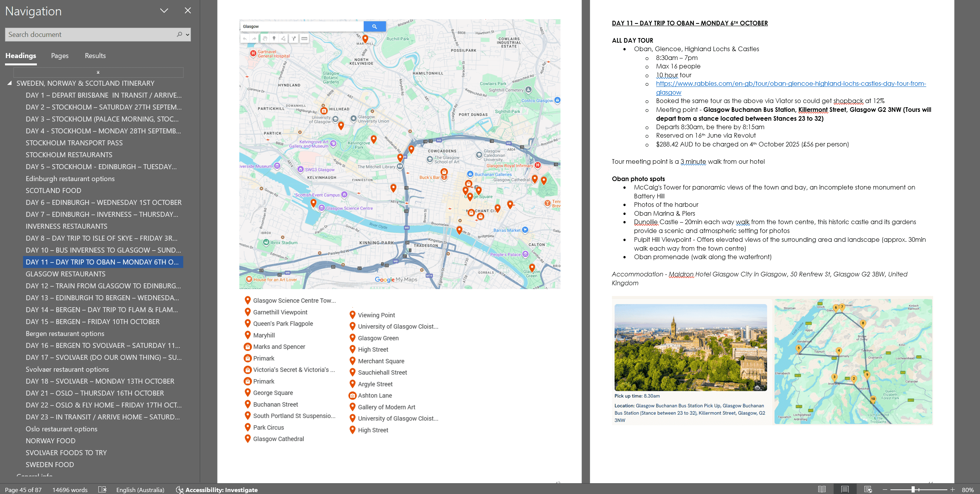Jump to Day 10 Bus Inverness to Glasgow
980x494 pixels.
(x=103, y=250)
